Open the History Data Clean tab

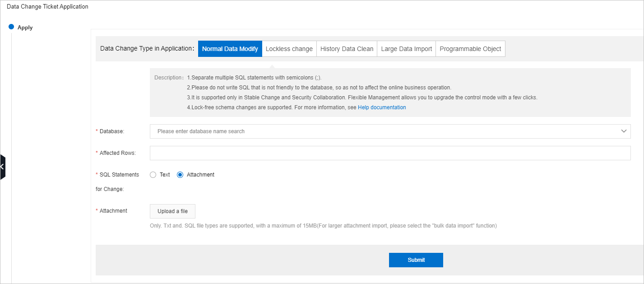[x=347, y=48]
